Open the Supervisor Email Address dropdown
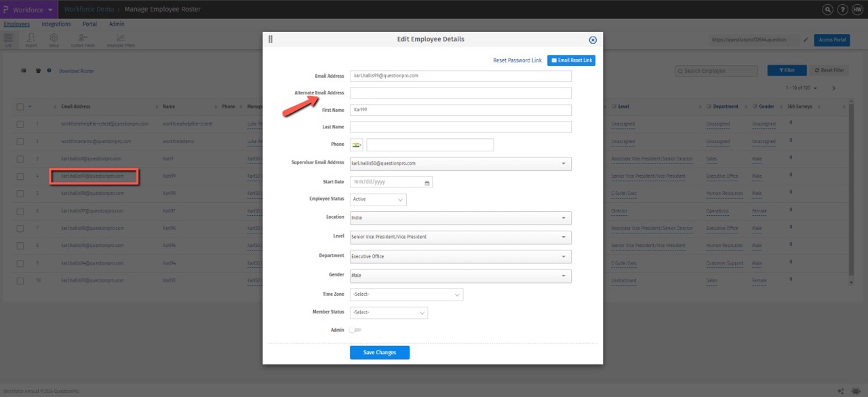The height and width of the screenshot is (397, 868). 565,163
